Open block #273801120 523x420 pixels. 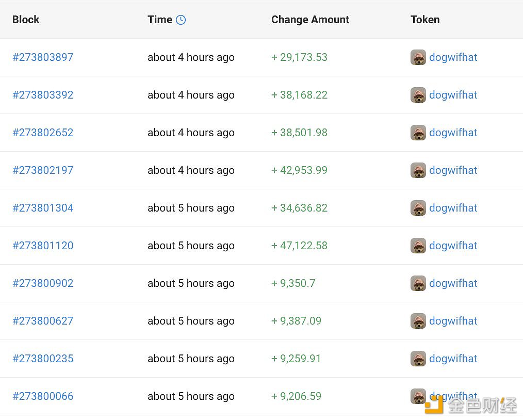click(x=43, y=246)
